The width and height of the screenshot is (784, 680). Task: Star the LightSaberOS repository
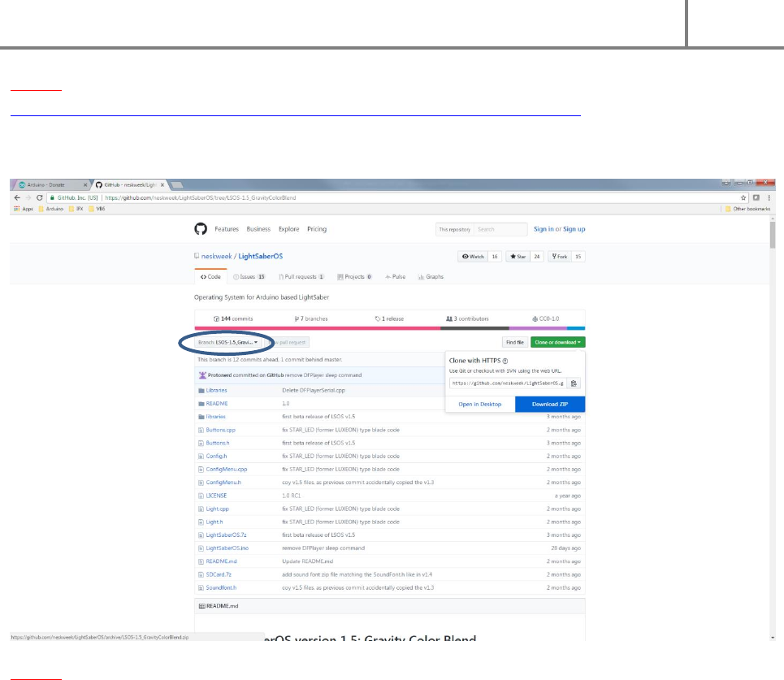coord(518,257)
